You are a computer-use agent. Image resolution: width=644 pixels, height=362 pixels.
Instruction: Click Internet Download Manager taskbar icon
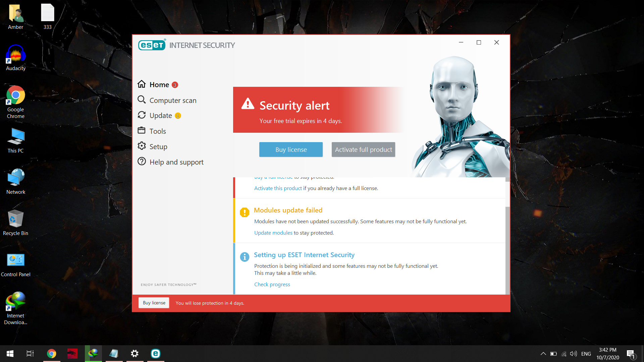coord(93,354)
